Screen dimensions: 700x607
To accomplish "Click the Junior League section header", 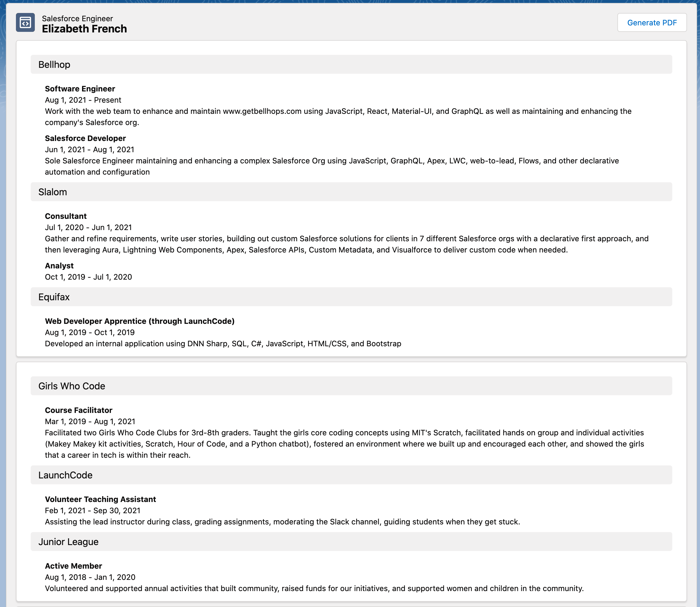I will (351, 542).
